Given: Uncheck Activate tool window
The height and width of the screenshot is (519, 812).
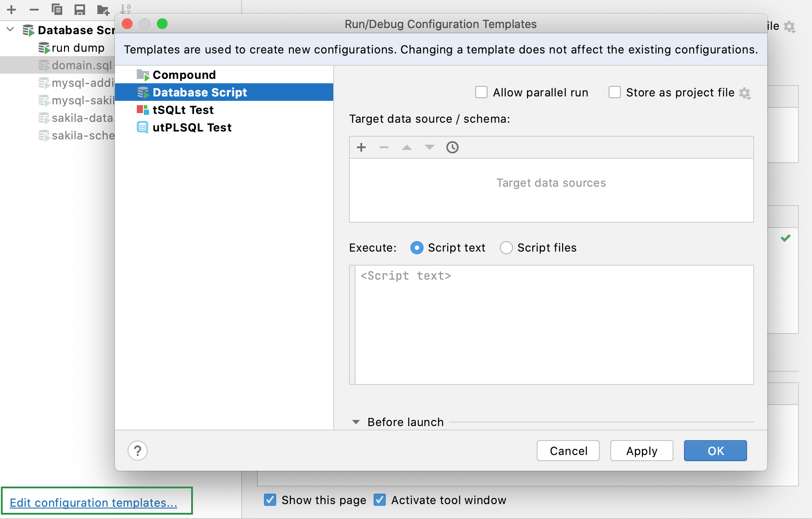Looking at the screenshot, I should [380, 500].
